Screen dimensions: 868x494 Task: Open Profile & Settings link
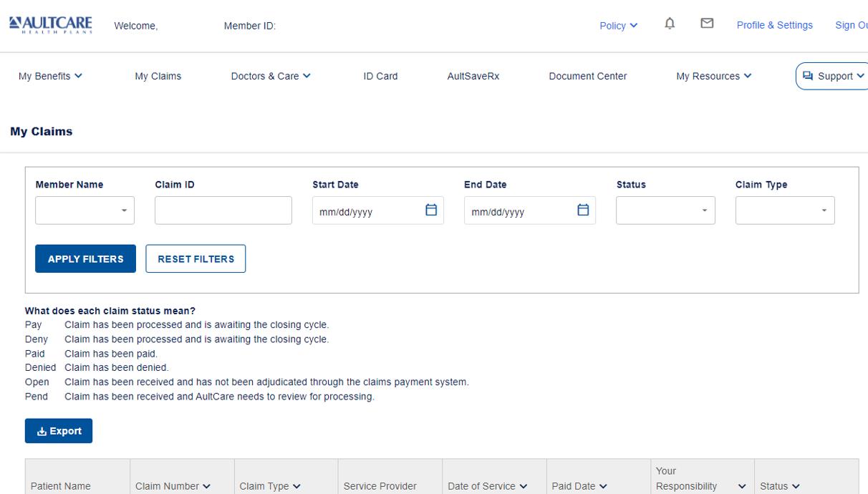(x=775, y=25)
